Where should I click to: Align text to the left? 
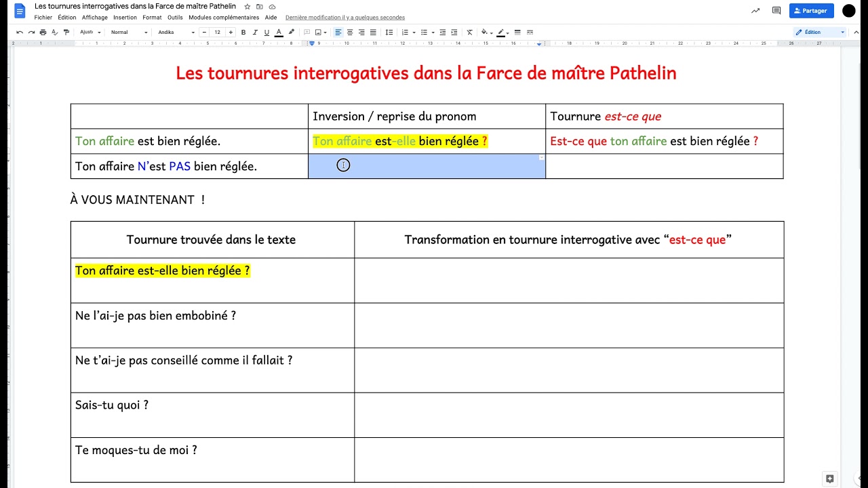tap(338, 32)
